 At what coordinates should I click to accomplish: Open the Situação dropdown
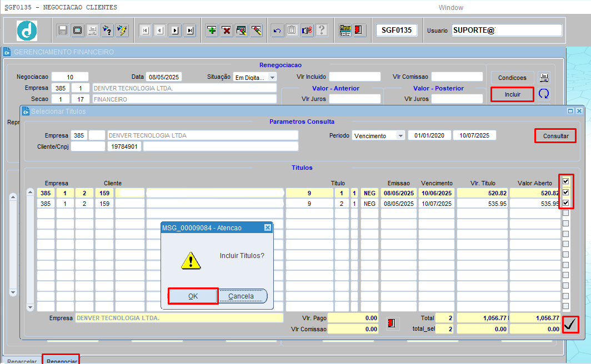(x=272, y=77)
